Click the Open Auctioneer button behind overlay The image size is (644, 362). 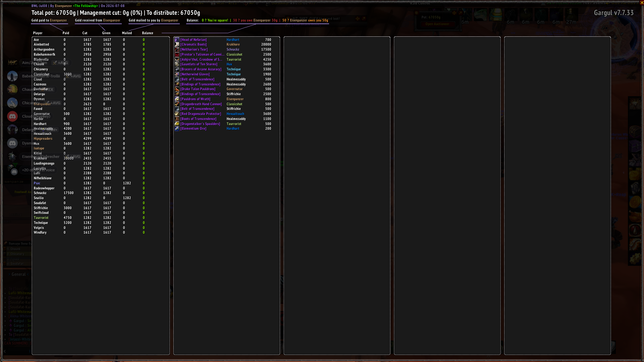437,24
